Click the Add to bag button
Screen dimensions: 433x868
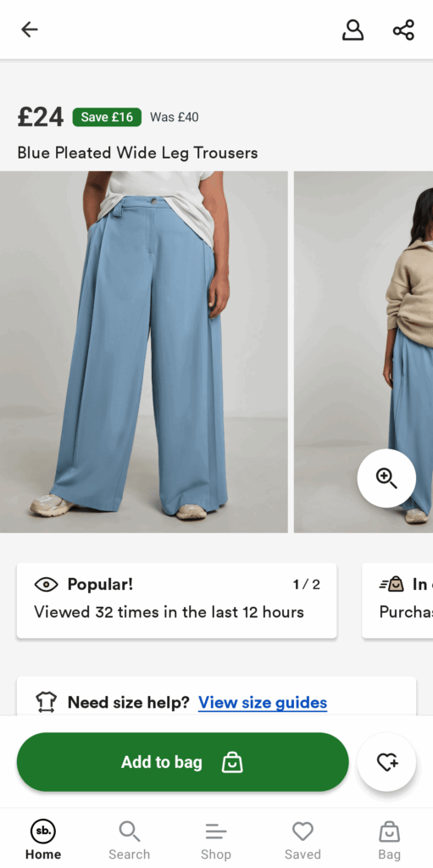pos(183,762)
